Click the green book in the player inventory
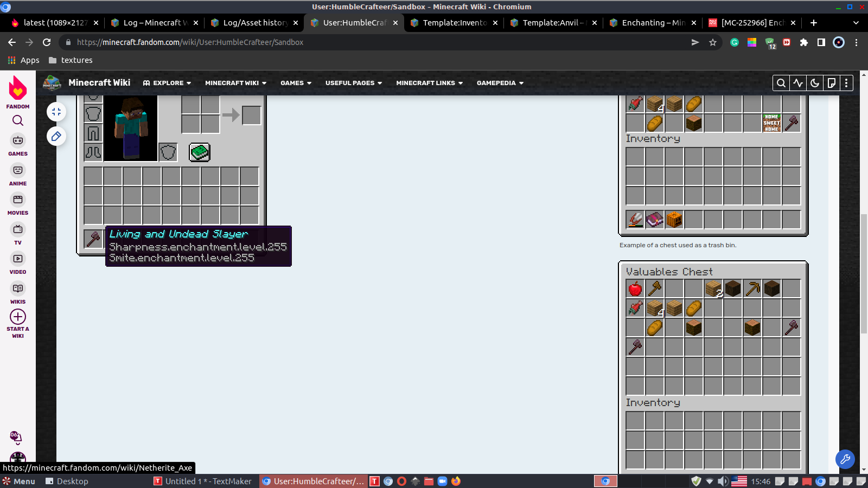Viewport: 868px width, 488px height. tap(200, 152)
